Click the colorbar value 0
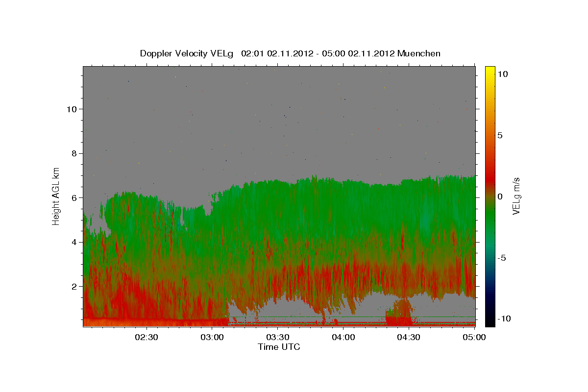This screenshot has width=588, height=392. click(500, 196)
